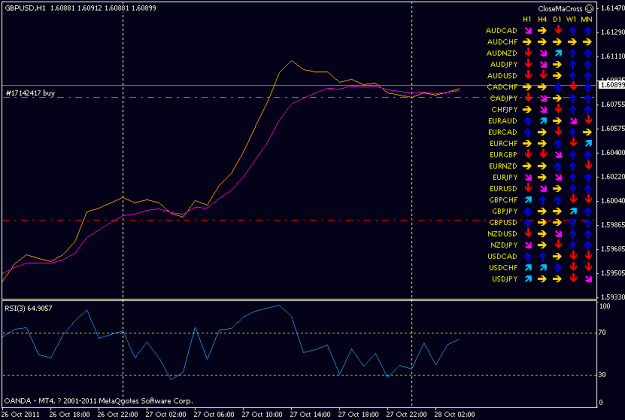Click the 26 Oct 2011 date label
625x420 pixels.
[x=20, y=414]
